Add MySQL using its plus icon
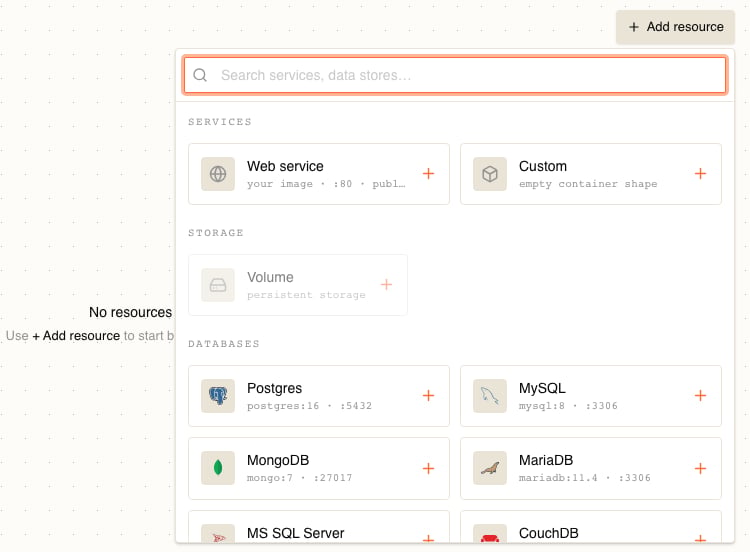750x552 pixels. [x=700, y=396]
